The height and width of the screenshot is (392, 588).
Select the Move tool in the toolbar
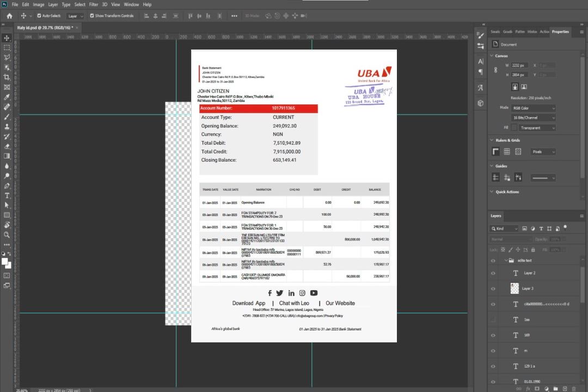(x=7, y=38)
